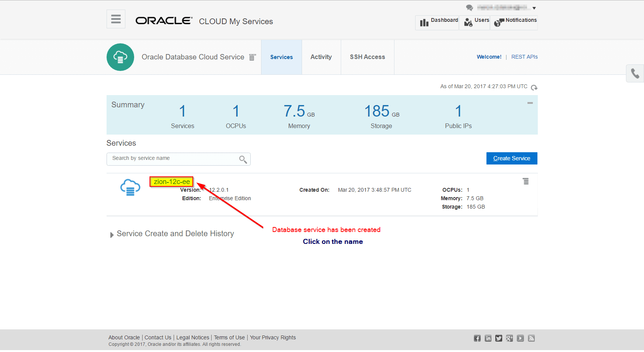Open the RSS feed footer icon
Image resolution: width=644 pixels, height=352 pixels.
point(531,338)
